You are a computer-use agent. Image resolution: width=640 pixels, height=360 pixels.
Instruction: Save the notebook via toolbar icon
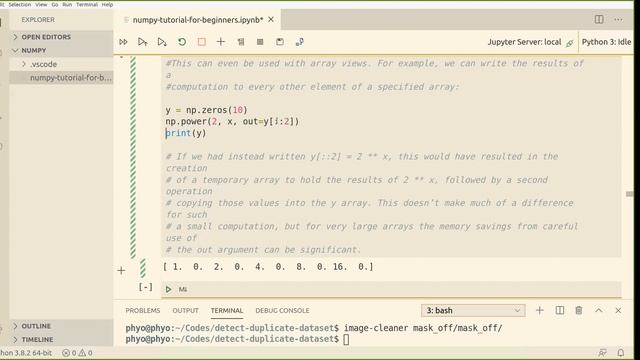click(280, 42)
